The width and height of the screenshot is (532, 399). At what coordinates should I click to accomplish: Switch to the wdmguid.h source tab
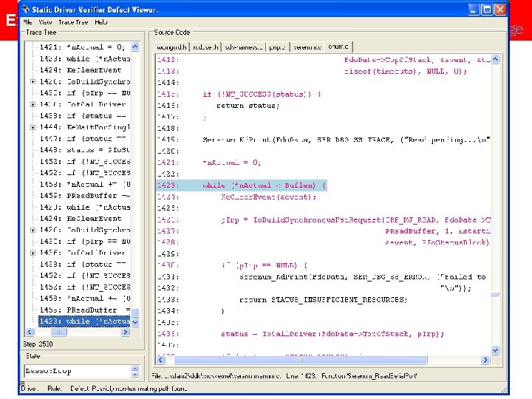point(171,47)
